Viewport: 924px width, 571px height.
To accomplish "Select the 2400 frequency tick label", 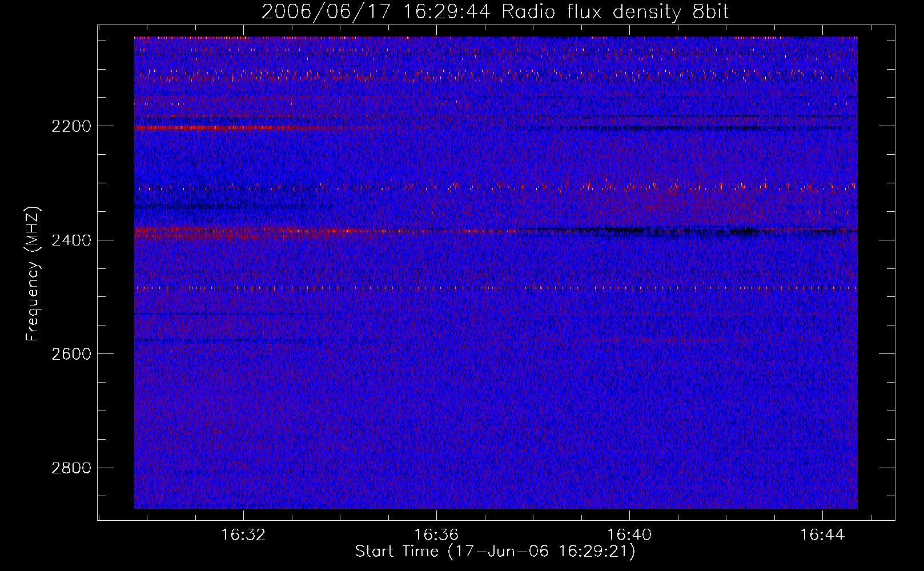I will [71, 240].
